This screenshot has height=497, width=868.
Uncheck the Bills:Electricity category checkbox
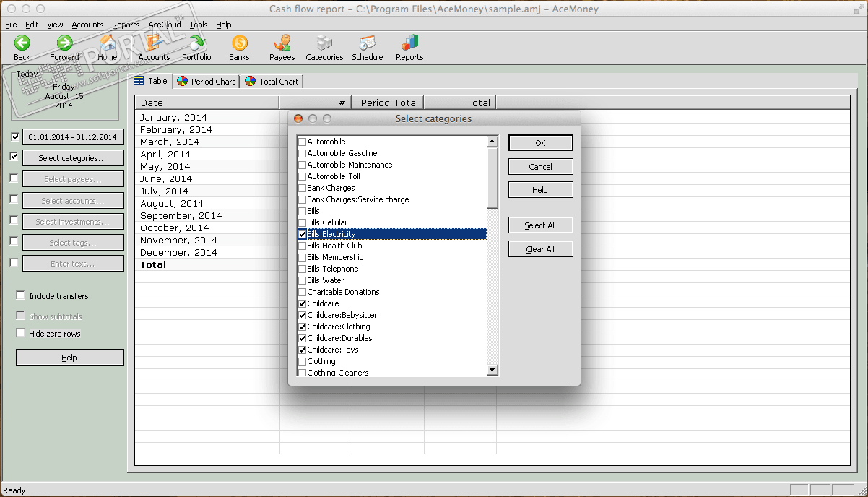coord(303,234)
